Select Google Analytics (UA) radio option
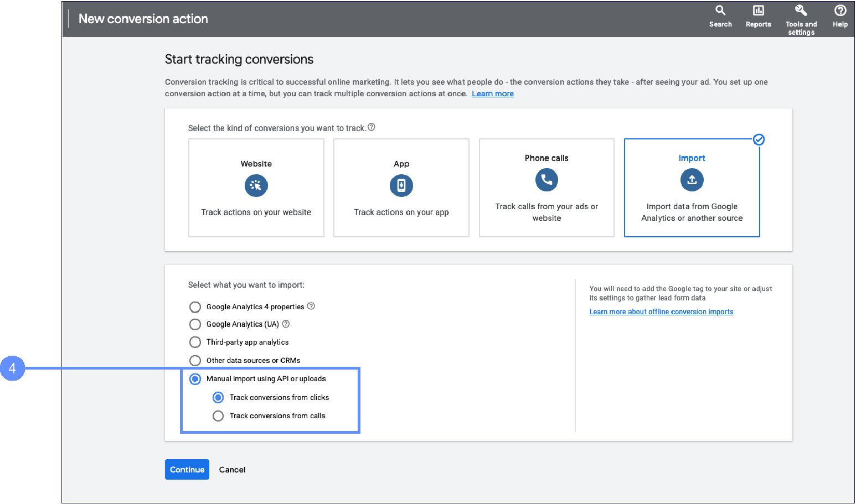The height and width of the screenshot is (504, 856). pos(195,324)
